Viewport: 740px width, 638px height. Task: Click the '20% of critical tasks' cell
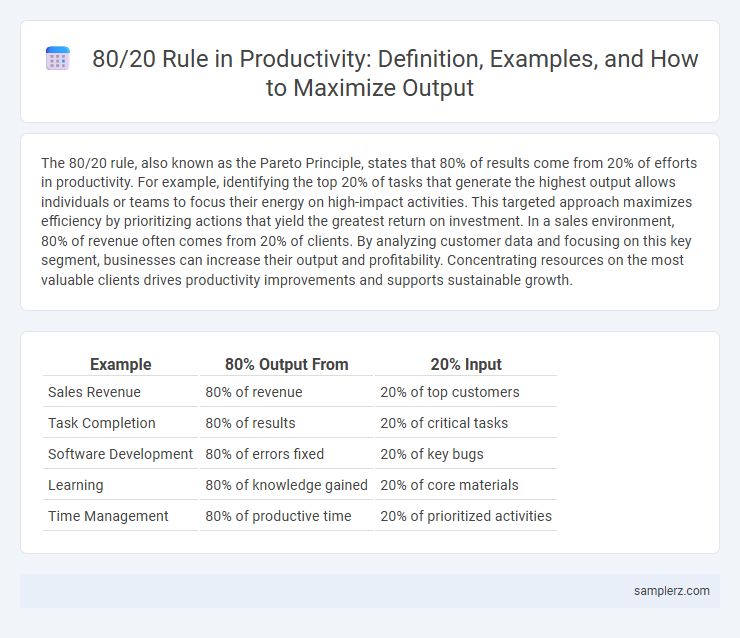tap(466, 423)
